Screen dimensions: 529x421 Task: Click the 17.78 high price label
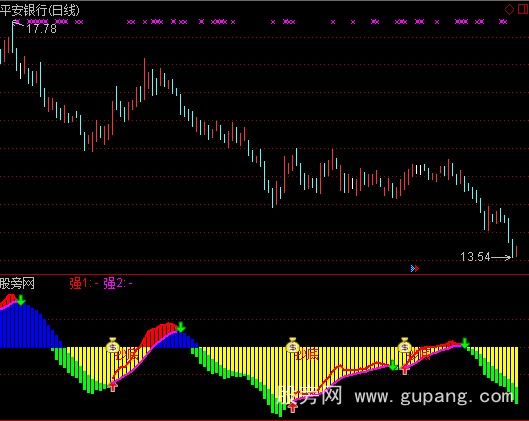[41, 29]
